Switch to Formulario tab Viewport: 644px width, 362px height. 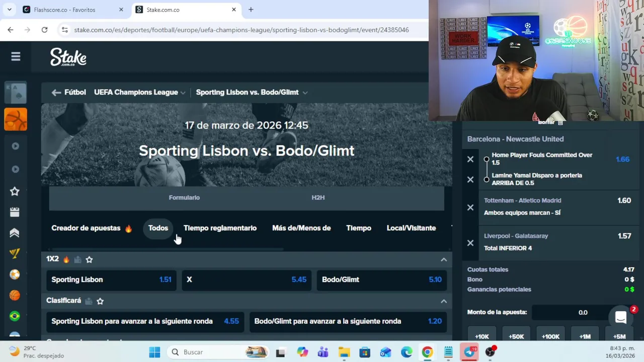click(184, 198)
